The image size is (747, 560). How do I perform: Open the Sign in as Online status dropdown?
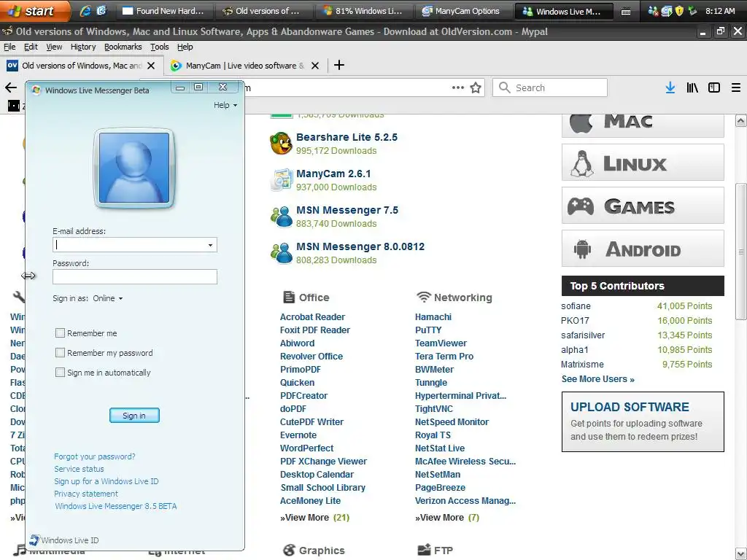(108, 298)
